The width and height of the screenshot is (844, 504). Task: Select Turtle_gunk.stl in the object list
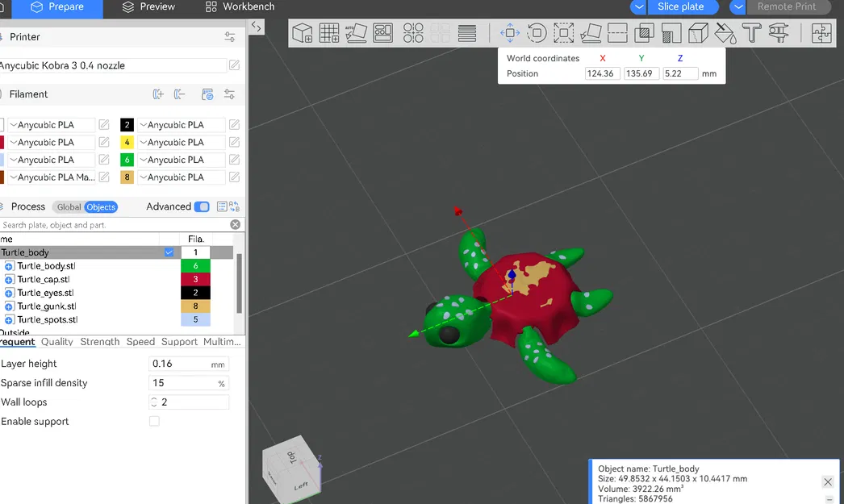click(x=46, y=306)
